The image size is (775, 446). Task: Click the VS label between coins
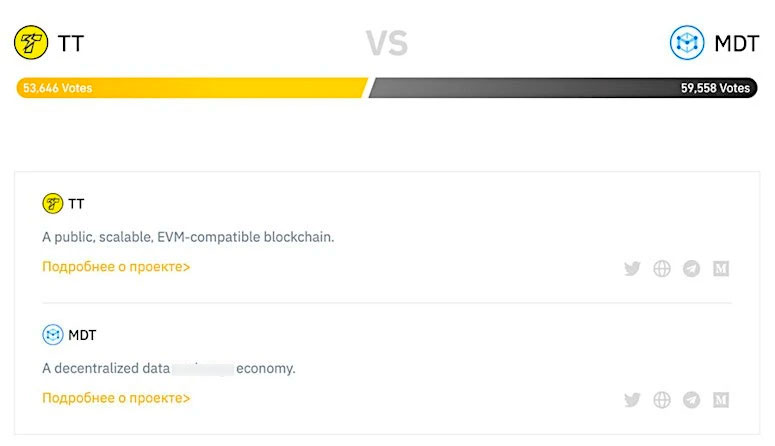coord(387,43)
